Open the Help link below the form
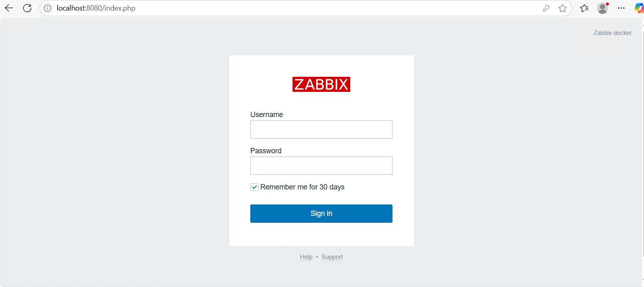 tap(306, 257)
